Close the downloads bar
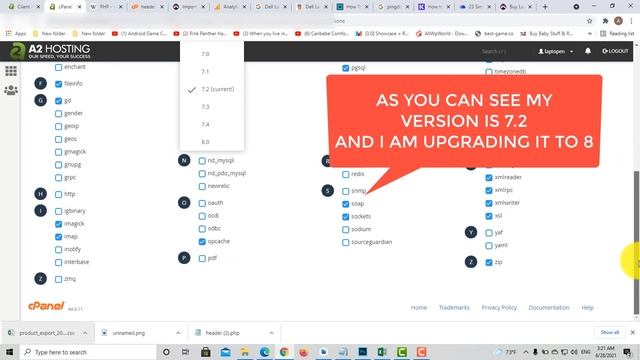Image resolution: width=640 pixels, height=360 pixels. [633, 332]
